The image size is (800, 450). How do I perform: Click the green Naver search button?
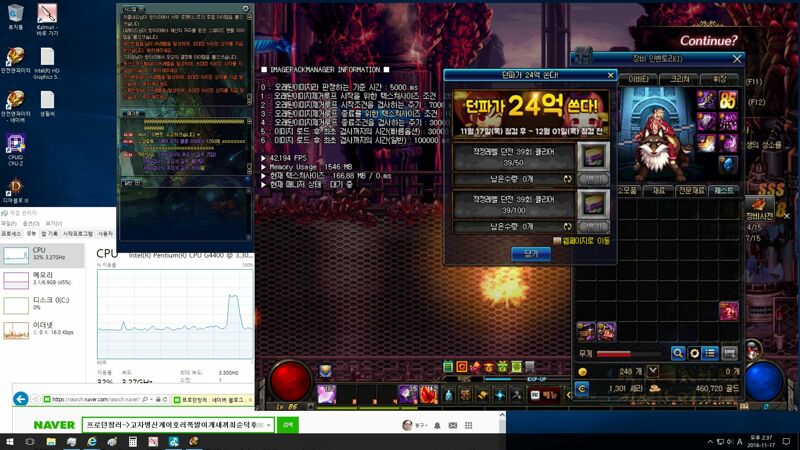[288, 424]
